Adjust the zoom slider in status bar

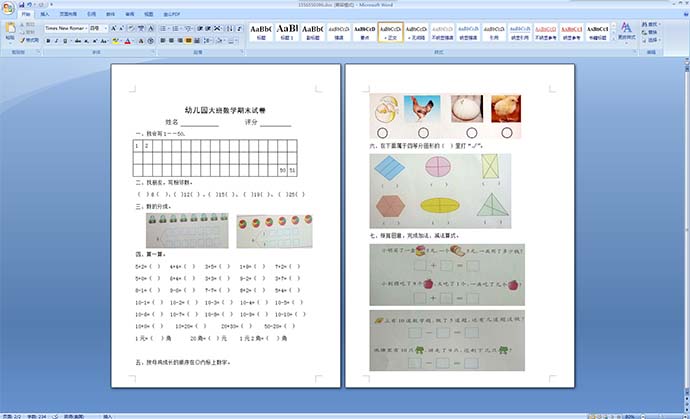pyautogui.click(x=660, y=416)
